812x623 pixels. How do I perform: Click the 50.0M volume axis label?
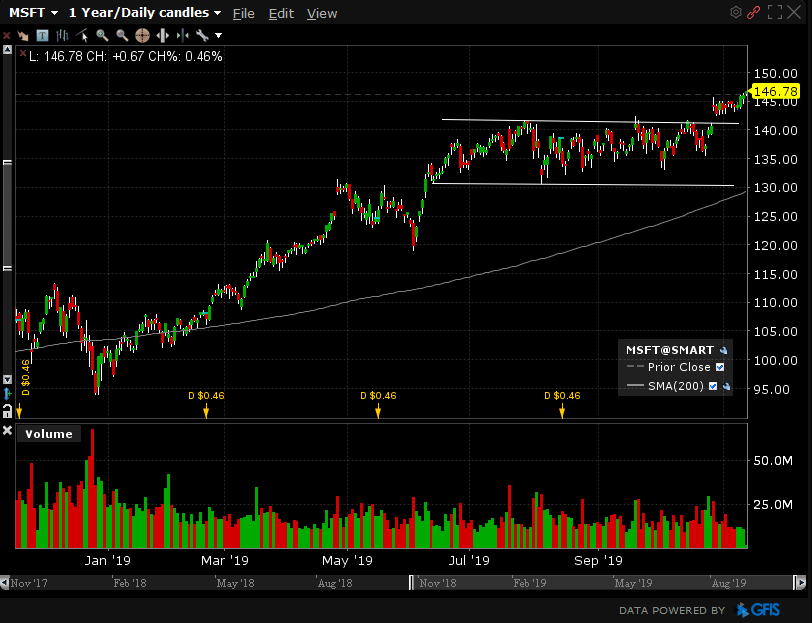773,460
